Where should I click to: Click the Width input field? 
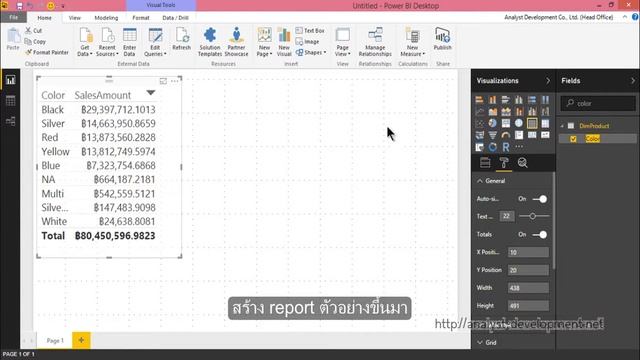(528, 288)
